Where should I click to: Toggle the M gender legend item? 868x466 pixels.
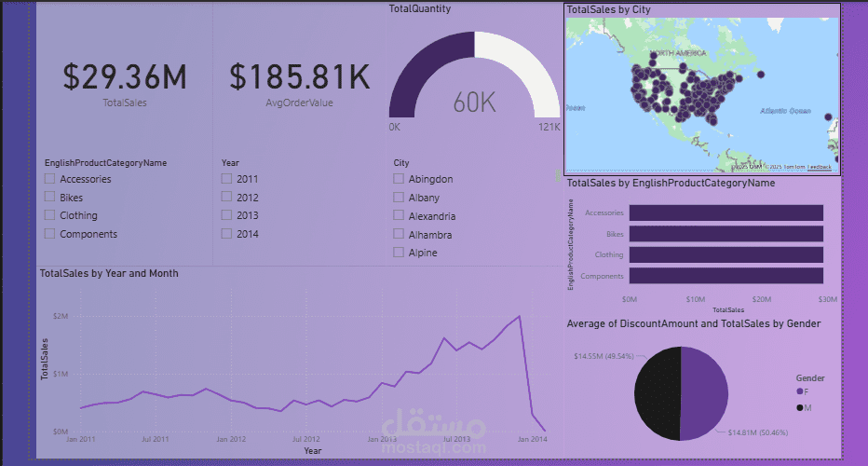click(804, 408)
